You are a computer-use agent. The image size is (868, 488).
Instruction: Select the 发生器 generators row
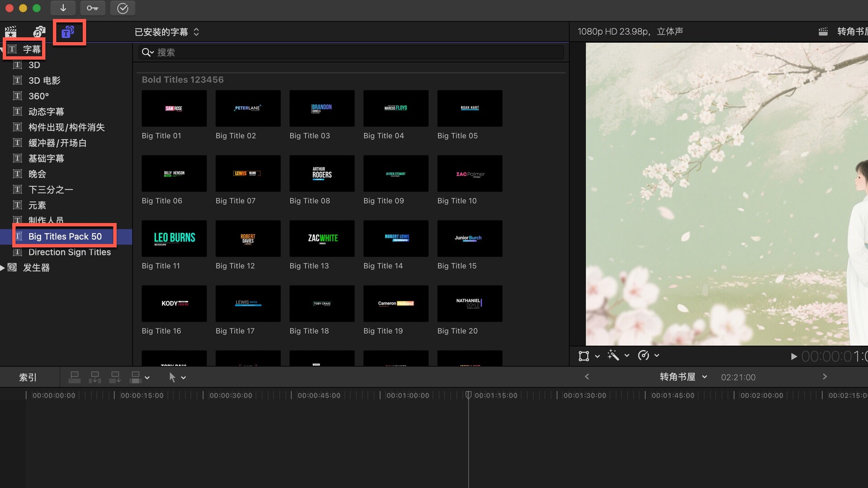click(x=66, y=268)
